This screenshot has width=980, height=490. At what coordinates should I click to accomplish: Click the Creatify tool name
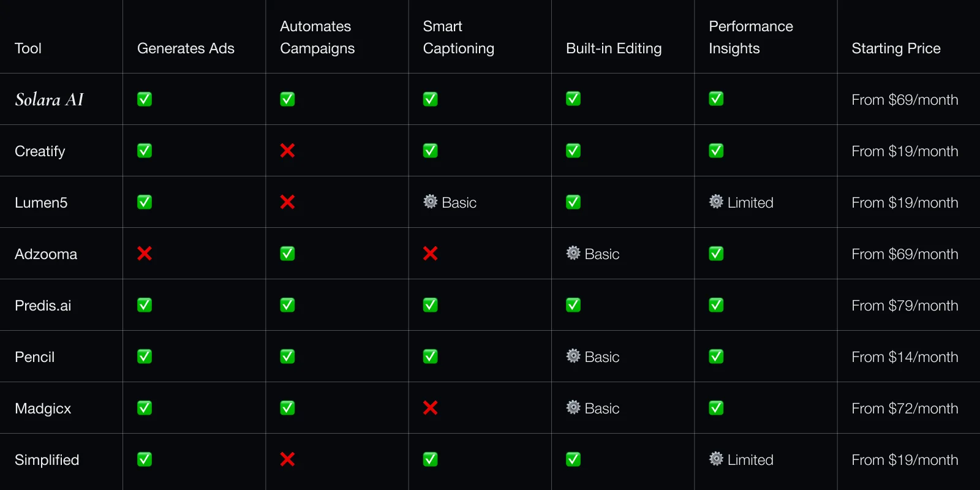tap(40, 151)
